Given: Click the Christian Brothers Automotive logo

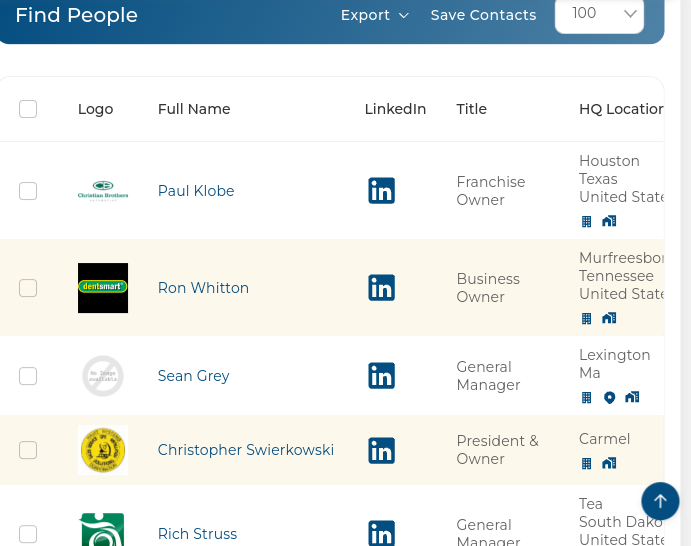Looking at the screenshot, I should (x=103, y=191).
